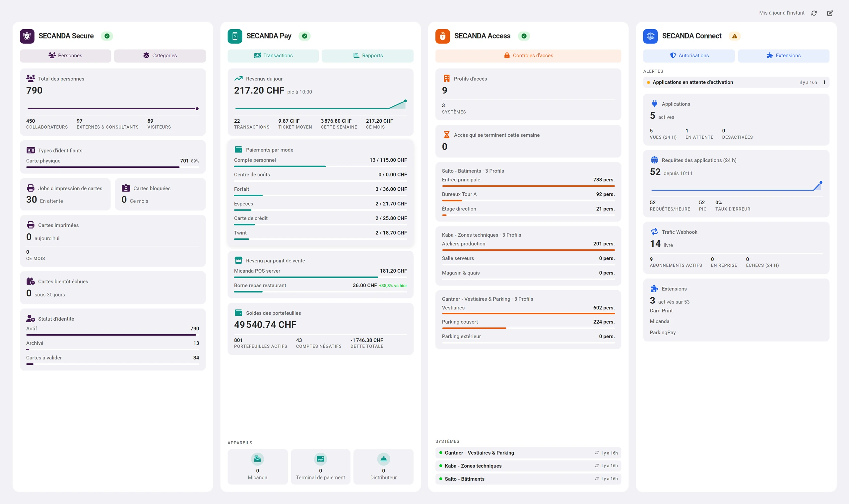Click the SECANDA Connect globe icon
The width and height of the screenshot is (849, 504).
650,36
